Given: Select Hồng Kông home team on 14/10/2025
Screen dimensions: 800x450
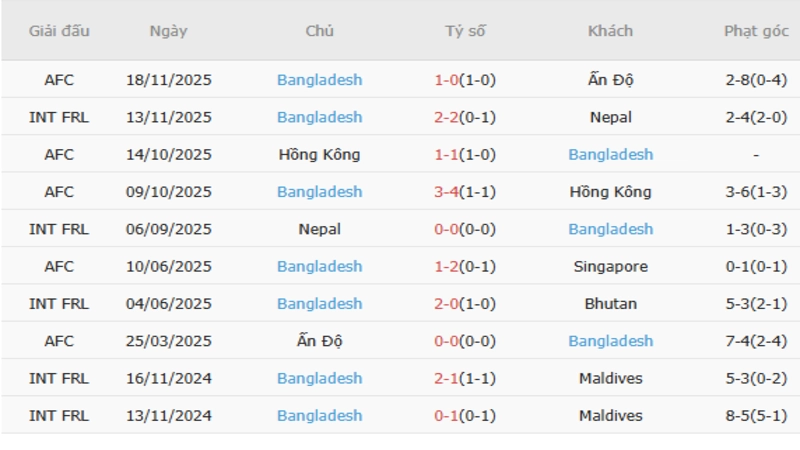Looking at the screenshot, I should pyautogui.click(x=320, y=155).
